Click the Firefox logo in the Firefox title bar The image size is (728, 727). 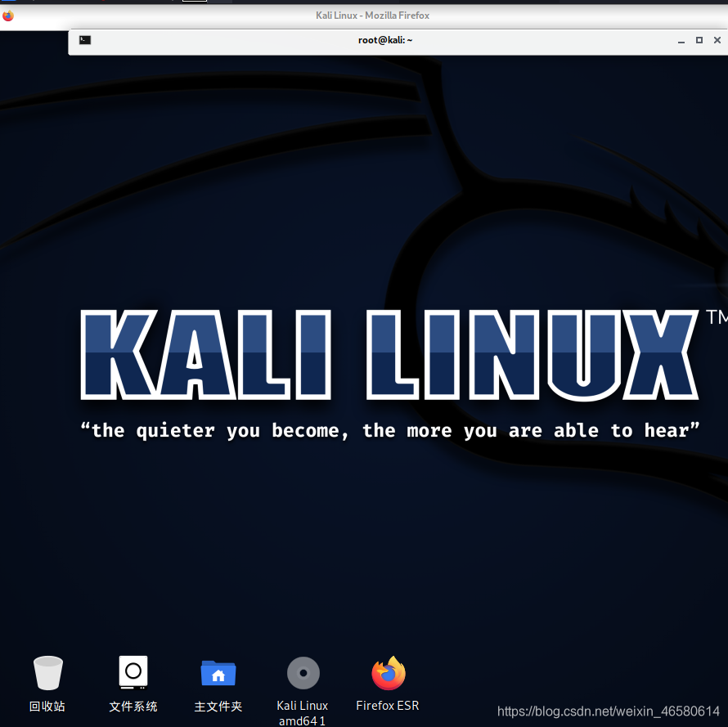8,16
